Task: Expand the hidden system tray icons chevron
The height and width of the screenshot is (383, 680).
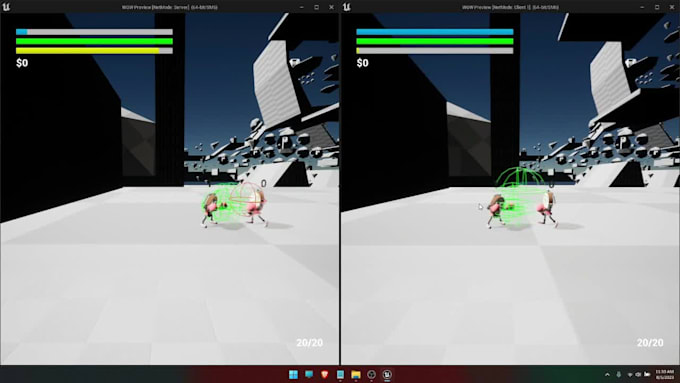Action: click(607, 374)
